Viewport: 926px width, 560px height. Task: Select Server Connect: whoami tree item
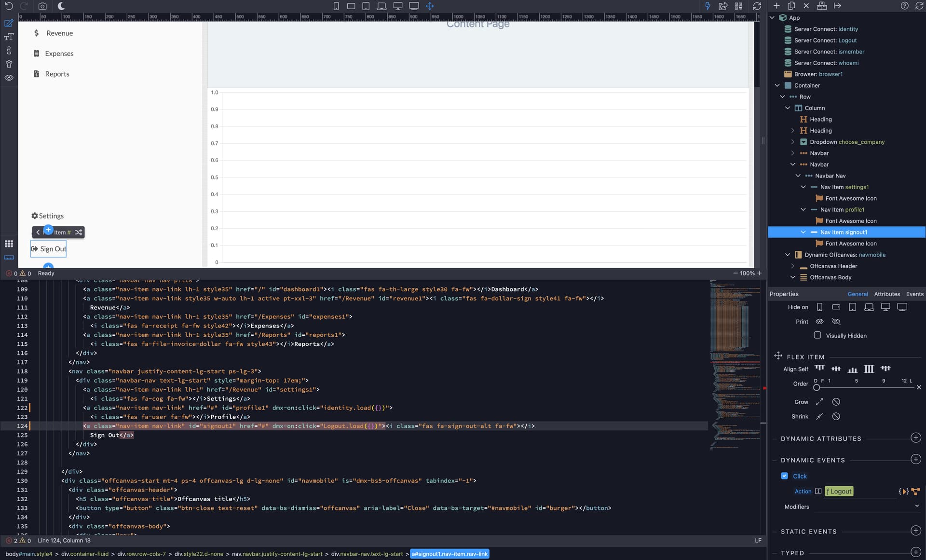[826, 63]
